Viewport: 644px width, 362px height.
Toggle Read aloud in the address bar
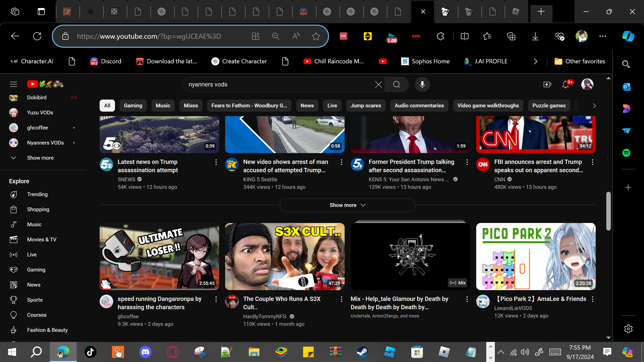(x=296, y=36)
